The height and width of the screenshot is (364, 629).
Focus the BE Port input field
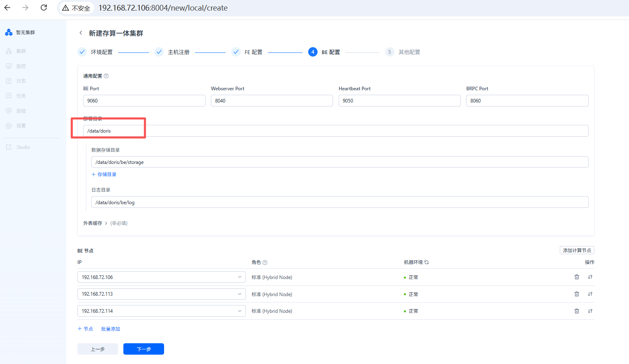coord(144,101)
